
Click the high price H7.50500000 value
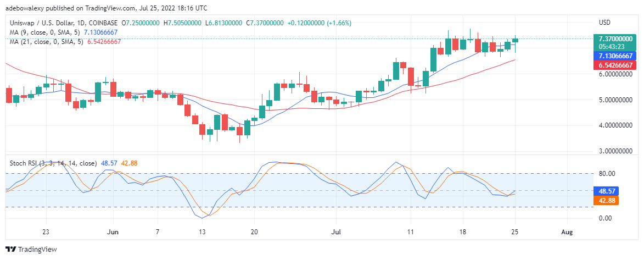pos(182,24)
